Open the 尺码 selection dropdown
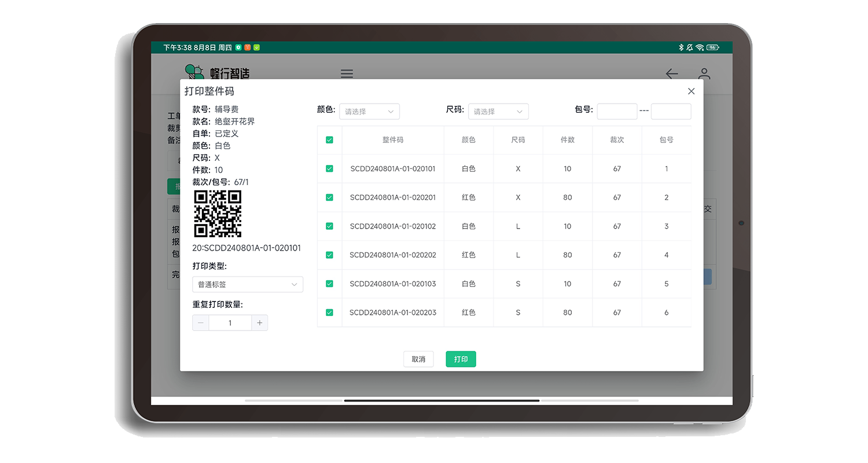This screenshot has width=868, height=463. click(x=498, y=111)
